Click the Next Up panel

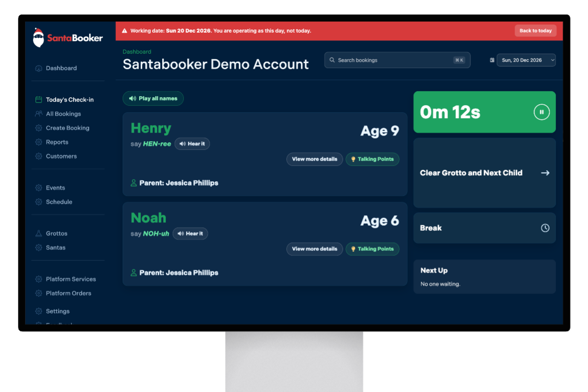point(484,276)
